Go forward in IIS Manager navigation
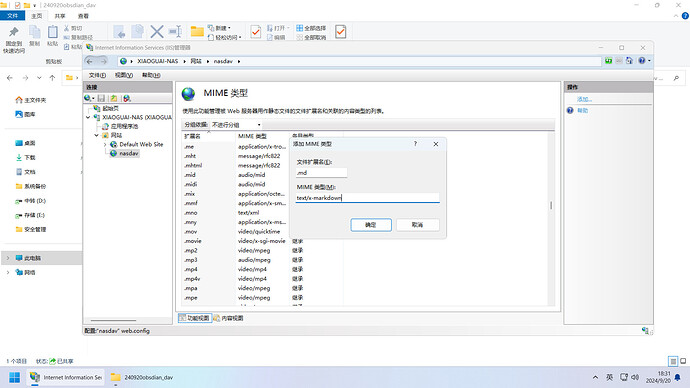 point(103,61)
